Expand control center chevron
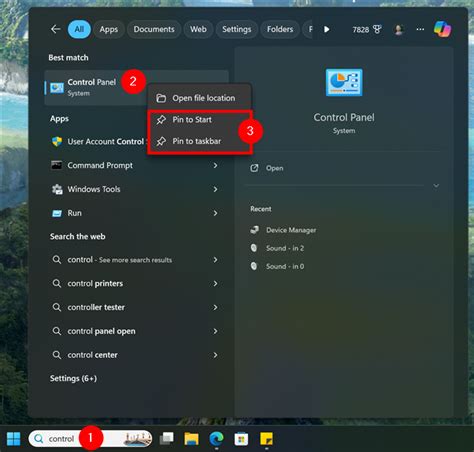This screenshot has width=474, height=452. pos(216,355)
